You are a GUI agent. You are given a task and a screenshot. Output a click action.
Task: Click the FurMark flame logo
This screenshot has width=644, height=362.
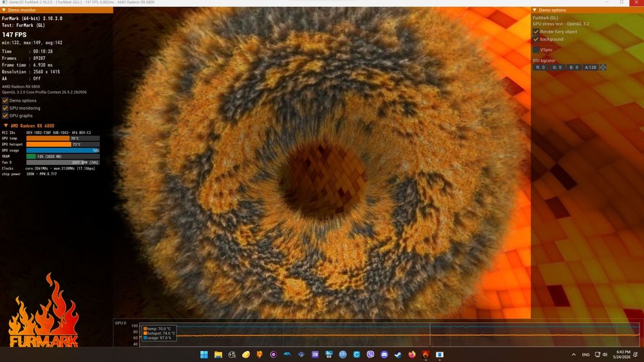pyautogui.click(x=43, y=310)
